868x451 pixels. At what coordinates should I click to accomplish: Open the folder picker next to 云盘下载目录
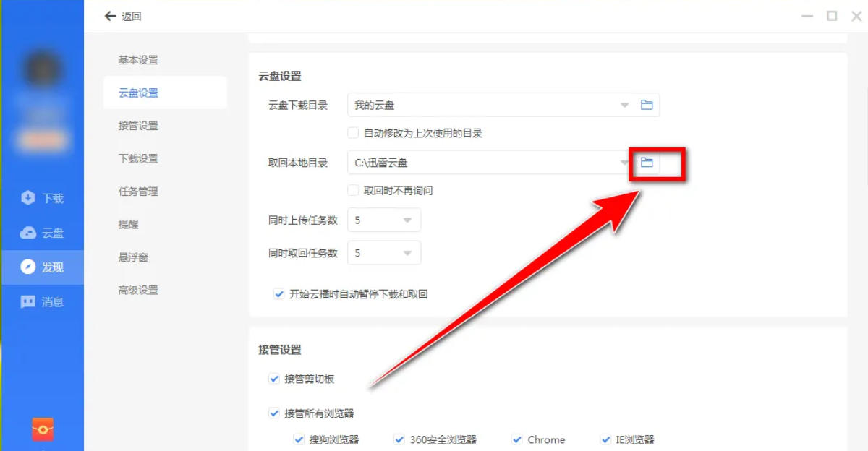click(x=647, y=104)
